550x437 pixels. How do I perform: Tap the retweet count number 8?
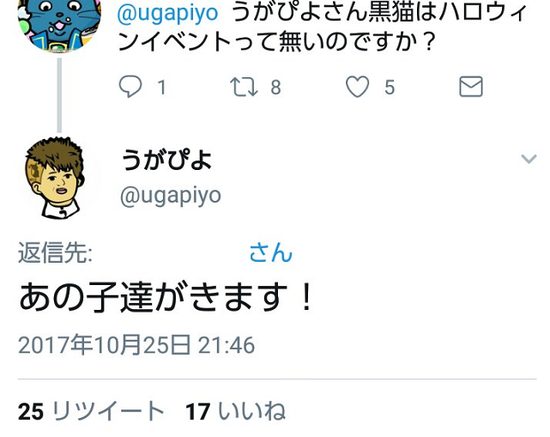click(x=276, y=87)
